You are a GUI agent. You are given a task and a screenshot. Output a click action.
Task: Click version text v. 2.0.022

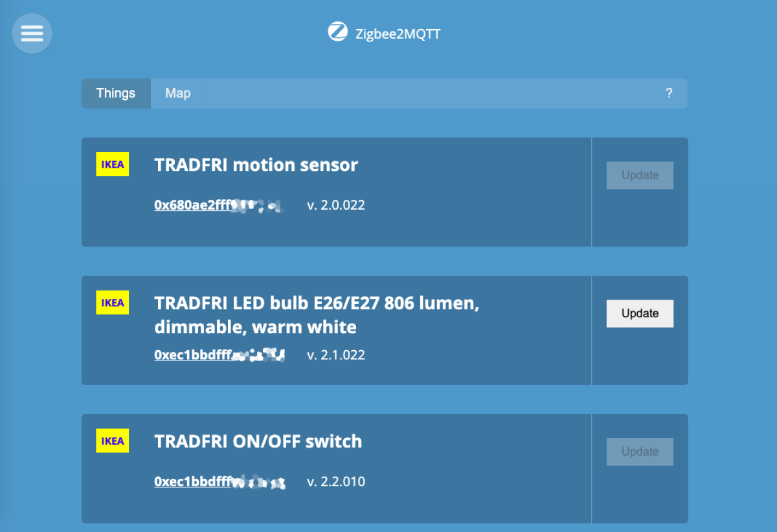(x=336, y=206)
